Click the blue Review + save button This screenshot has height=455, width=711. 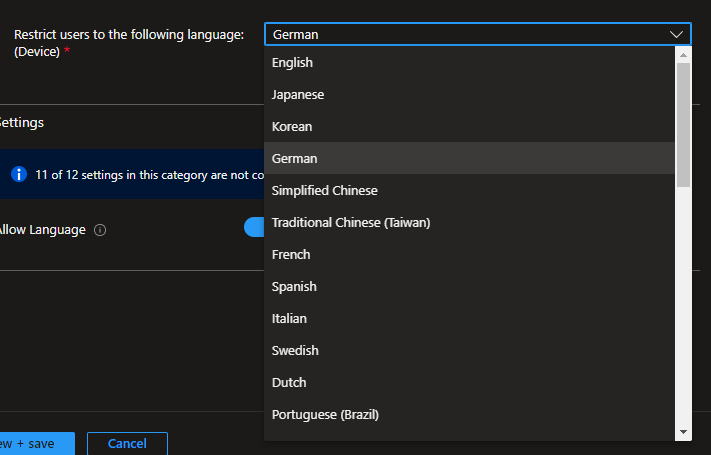click(x=35, y=443)
